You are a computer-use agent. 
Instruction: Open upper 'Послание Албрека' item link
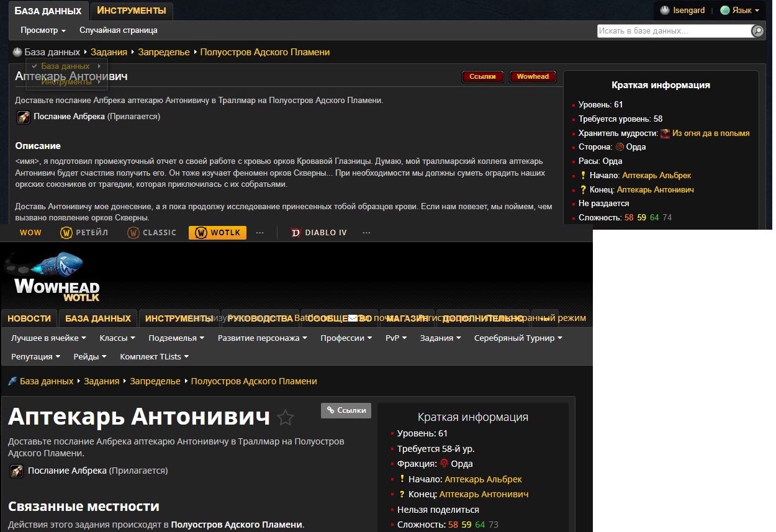[x=69, y=116]
